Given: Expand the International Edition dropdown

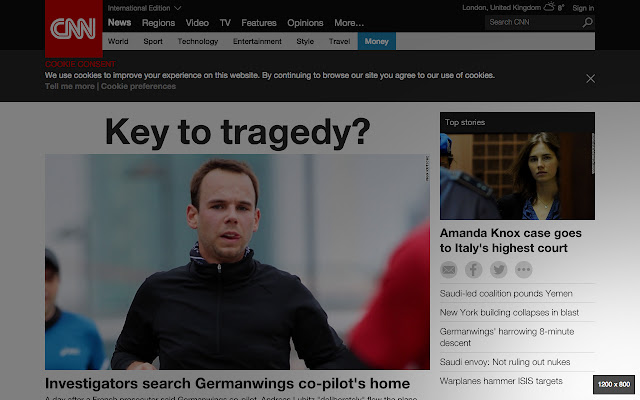Looking at the screenshot, I should coord(144,8).
